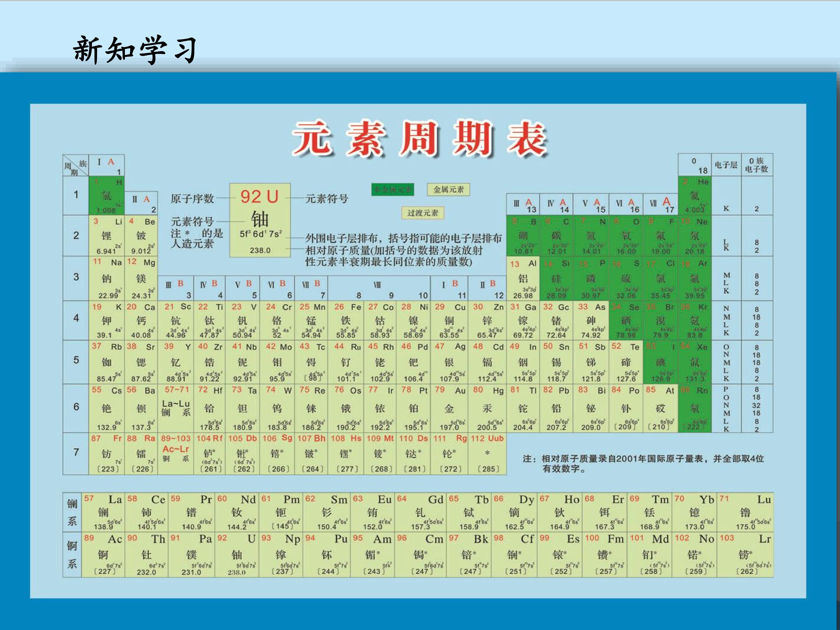Viewport: 840px width, 630px height.
Task: Select the lead cell "82 Pb"
Action: click(556, 408)
